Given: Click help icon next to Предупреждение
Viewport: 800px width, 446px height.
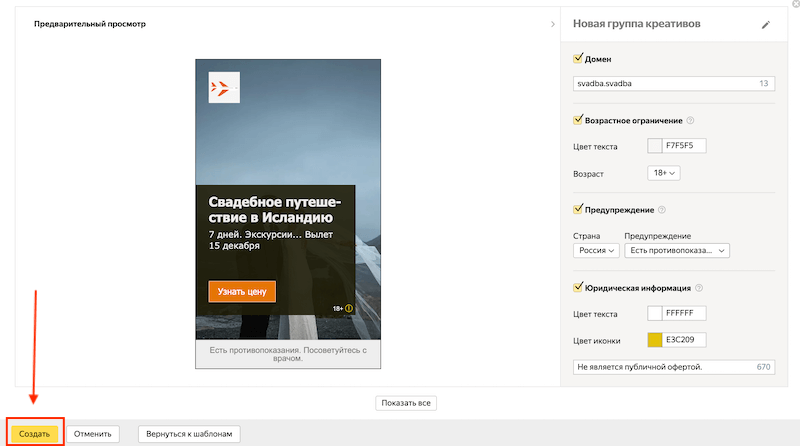Looking at the screenshot, I should [x=662, y=210].
